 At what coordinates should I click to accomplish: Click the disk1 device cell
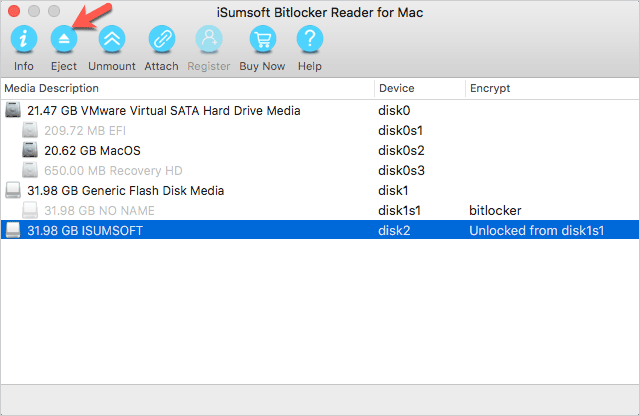tap(393, 191)
